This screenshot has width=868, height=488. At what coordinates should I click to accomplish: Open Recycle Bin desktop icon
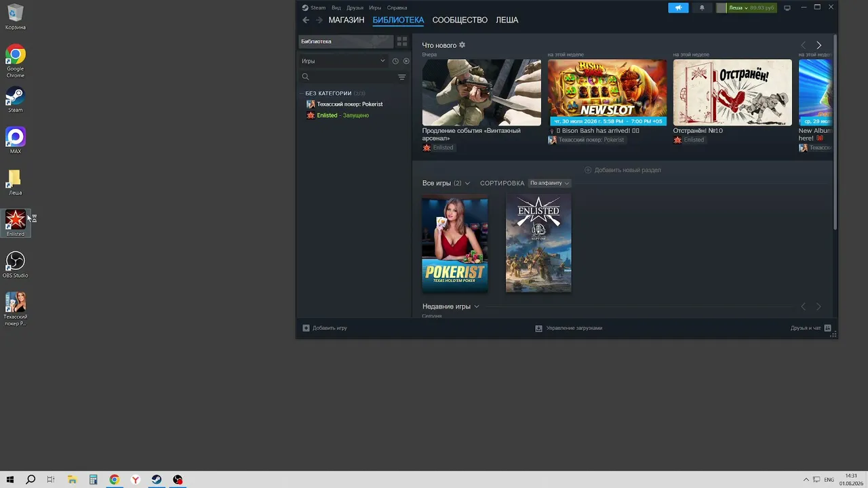[x=16, y=18]
